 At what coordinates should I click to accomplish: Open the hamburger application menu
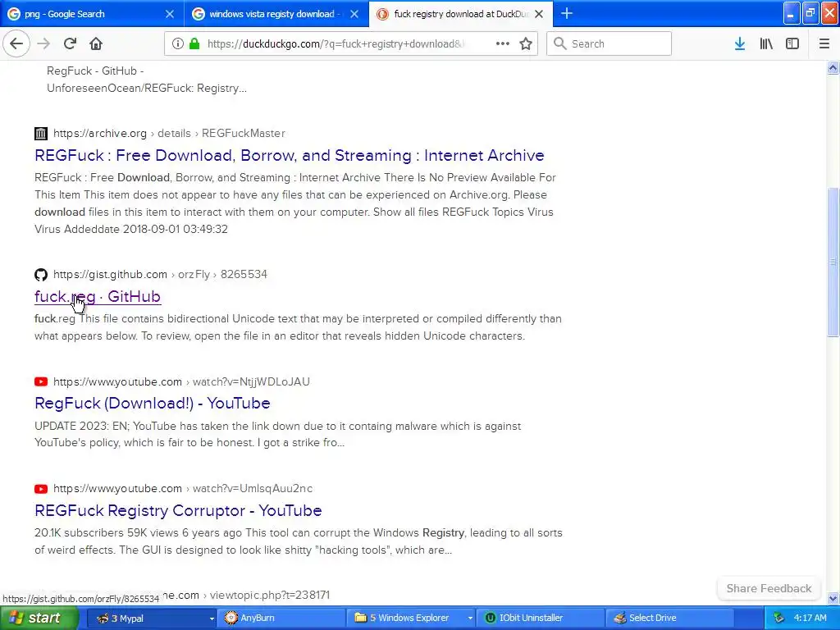[824, 44]
